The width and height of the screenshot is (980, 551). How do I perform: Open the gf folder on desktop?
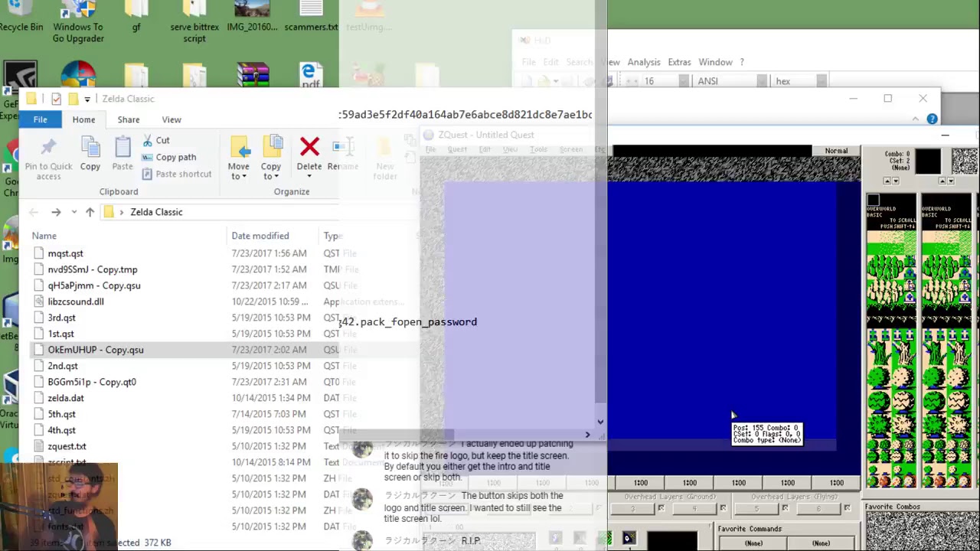coord(136,17)
